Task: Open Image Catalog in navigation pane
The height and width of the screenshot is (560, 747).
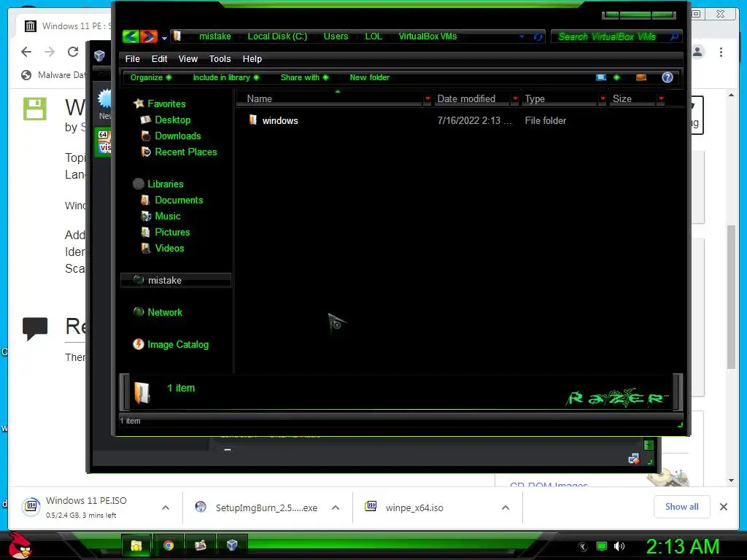Action: point(178,344)
